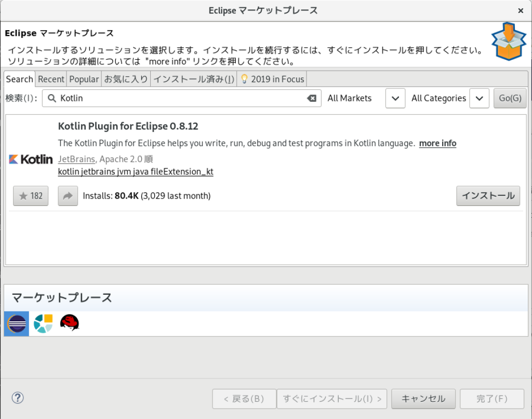The height and width of the screenshot is (419, 532).
Task: Switch to the Search tab
Action: (19, 79)
